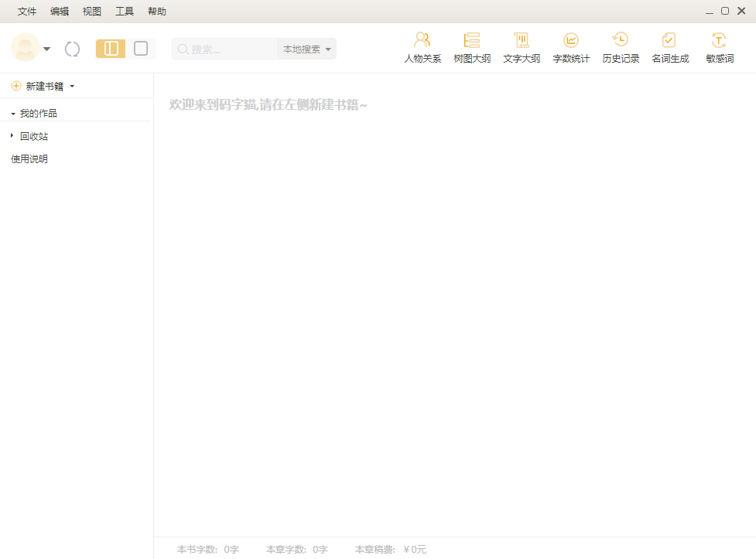
Task: Select the 回收站 tree item
Action: 34,136
